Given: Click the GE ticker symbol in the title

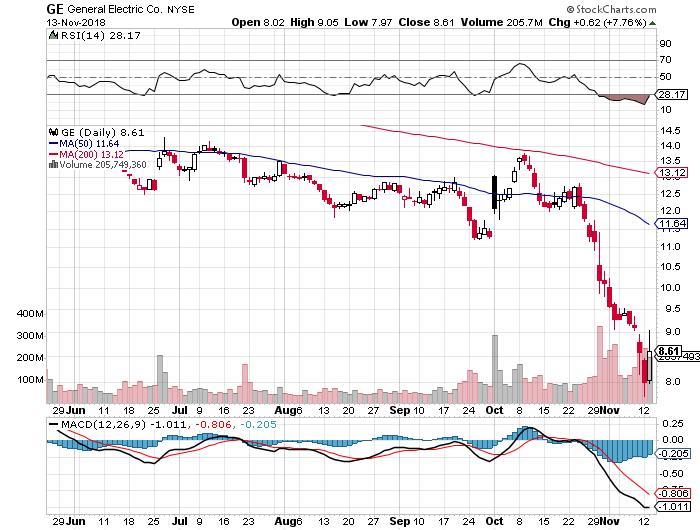Looking at the screenshot, I should [x=55, y=9].
